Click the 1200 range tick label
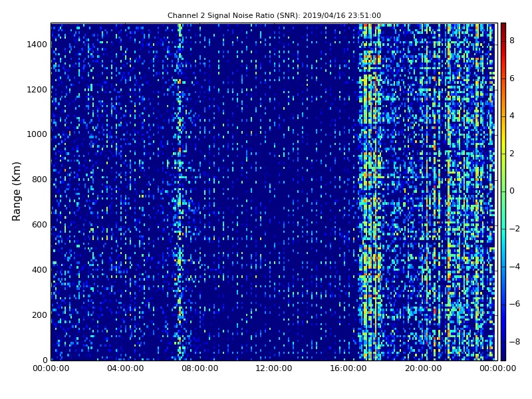532x399 pixels. (37, 90)
